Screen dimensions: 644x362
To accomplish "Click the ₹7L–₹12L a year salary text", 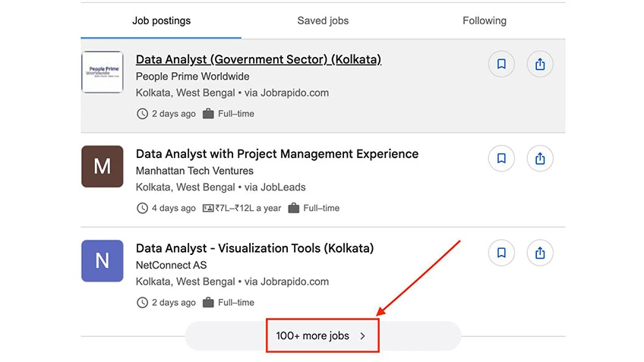I will [x=248, y=208].
